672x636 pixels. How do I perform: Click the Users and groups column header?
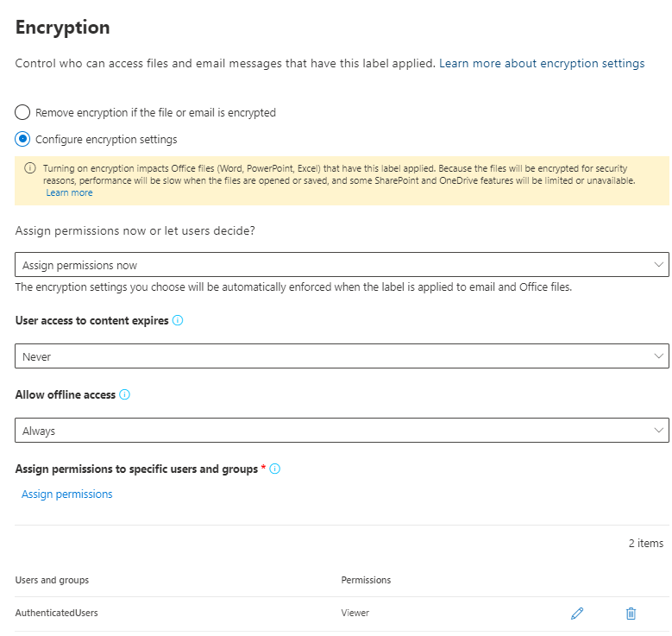(52, 580)
